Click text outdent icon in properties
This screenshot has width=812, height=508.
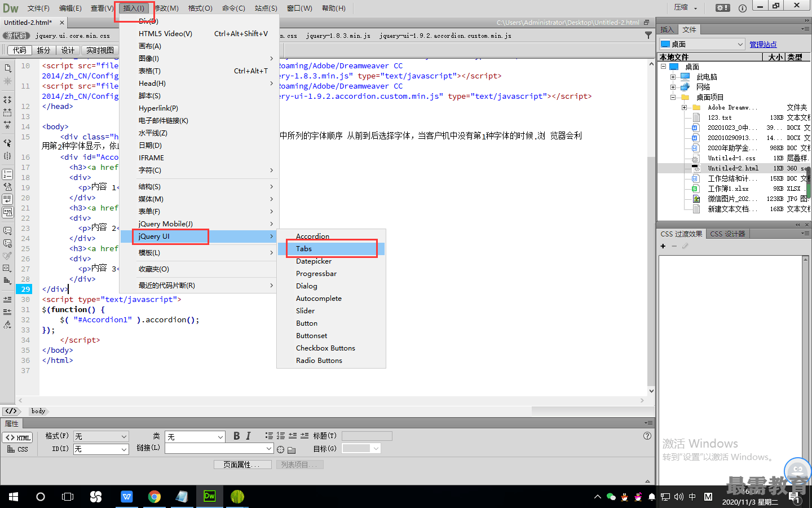click(x=293, y=436)
